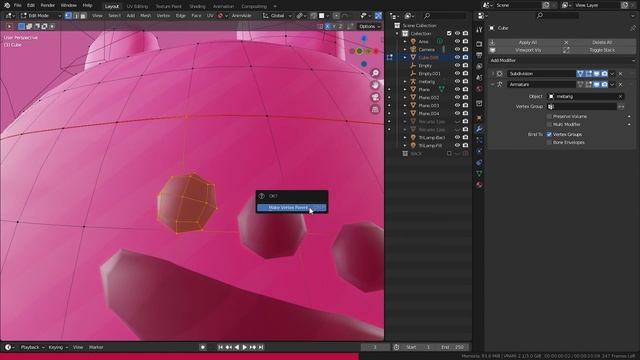Switch to UV Editing workspace tab
The height and width of the screenshot is (360, 640).
137,7
